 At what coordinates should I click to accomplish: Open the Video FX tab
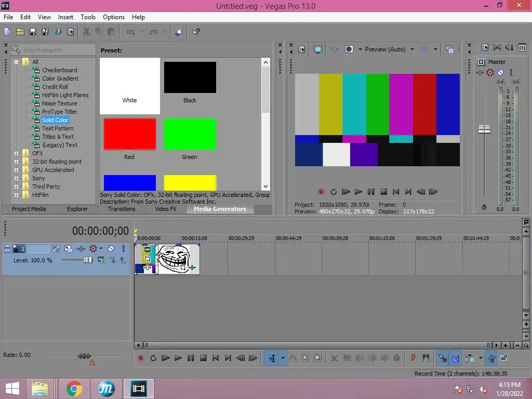(x=166, y=209)
